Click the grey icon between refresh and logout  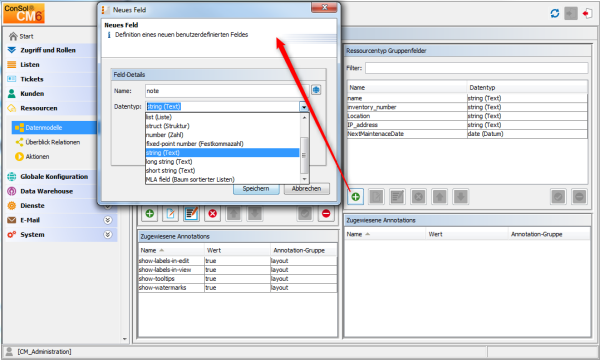coord(571,13)
